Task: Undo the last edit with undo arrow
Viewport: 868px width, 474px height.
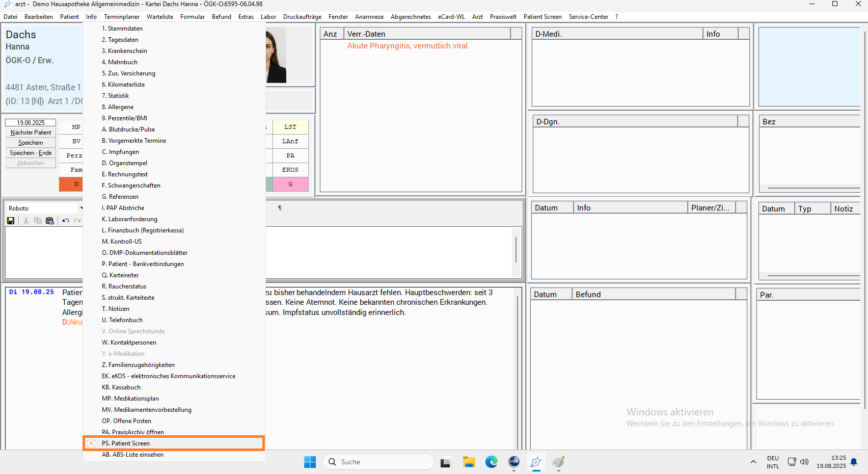Action: pyautogui.click(x=66, y=221)
